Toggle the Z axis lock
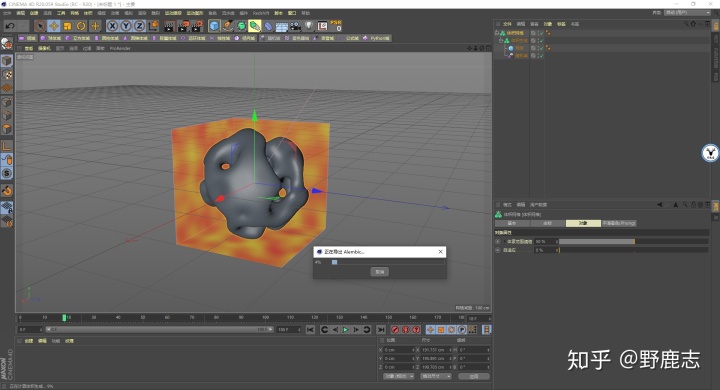 pyautogui.click(x=140, y=26)
